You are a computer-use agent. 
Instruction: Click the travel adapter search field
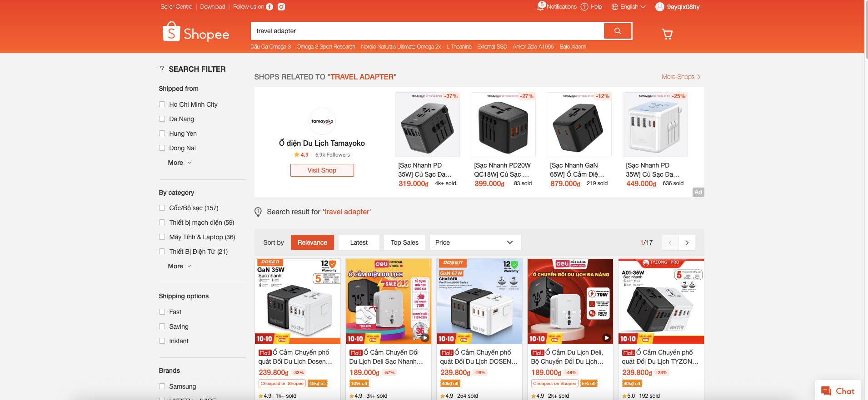tap(427, 31)
